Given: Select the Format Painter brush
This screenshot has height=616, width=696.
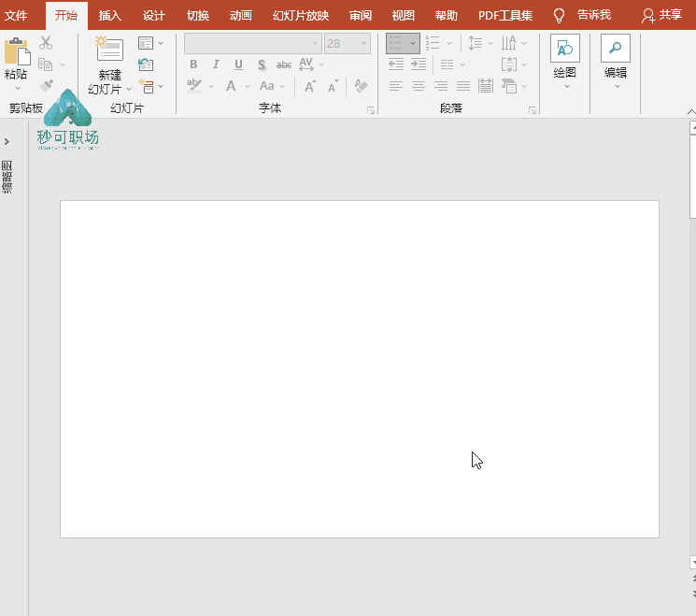Looking at the screenshot, I should coord(46,85).
